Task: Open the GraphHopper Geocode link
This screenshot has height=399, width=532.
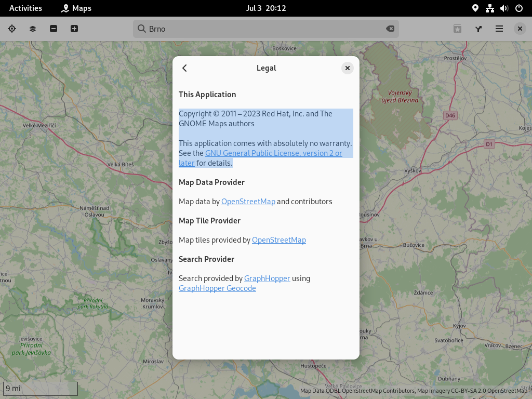Action: click(x=217, y=288)
